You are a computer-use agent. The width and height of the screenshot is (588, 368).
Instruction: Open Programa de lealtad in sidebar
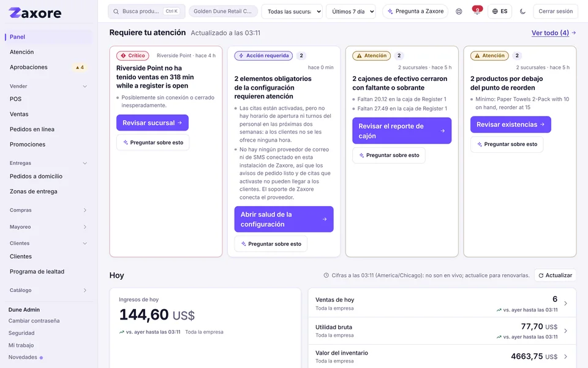pyautogui.click(x=49, y=272)
